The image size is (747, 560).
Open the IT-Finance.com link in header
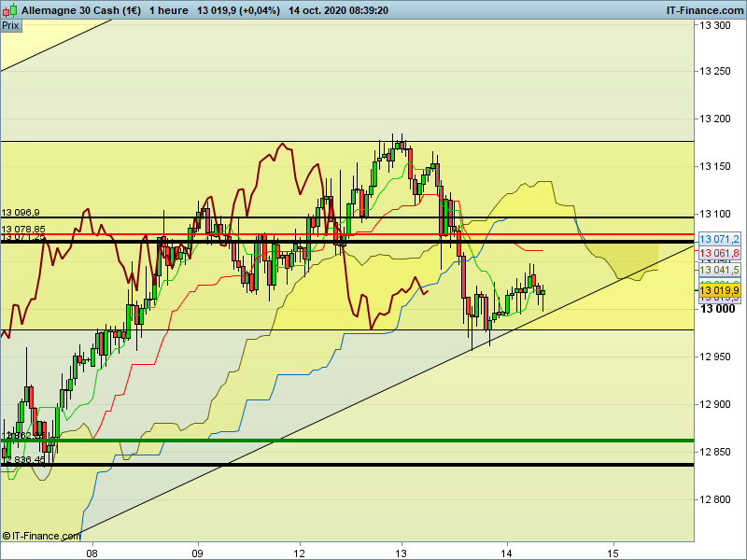pyautogui.click(x=705, y=10)
